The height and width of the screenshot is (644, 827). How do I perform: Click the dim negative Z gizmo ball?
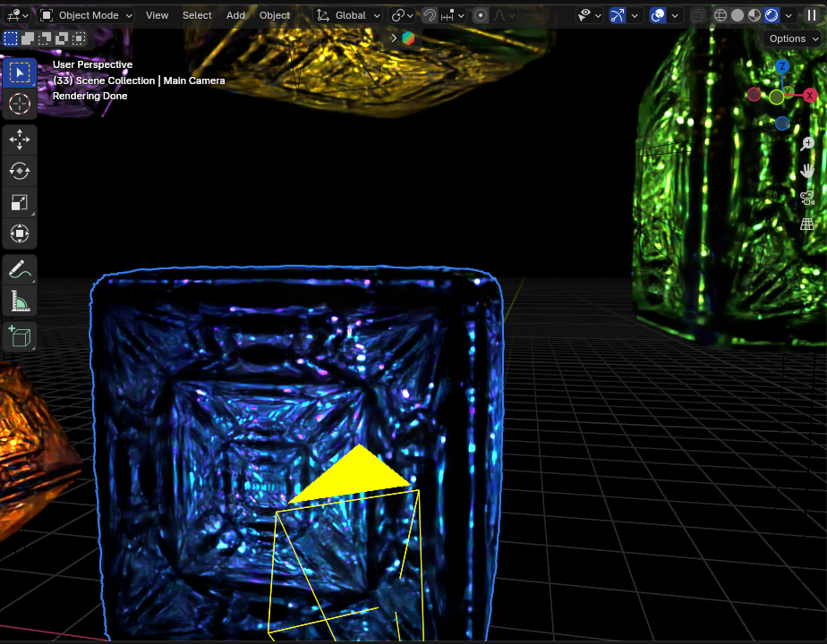(x=782, y=123)
